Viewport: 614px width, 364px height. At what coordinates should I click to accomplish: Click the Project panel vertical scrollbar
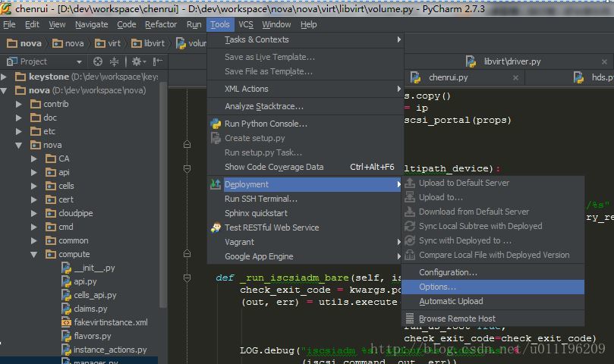(163, 196)
